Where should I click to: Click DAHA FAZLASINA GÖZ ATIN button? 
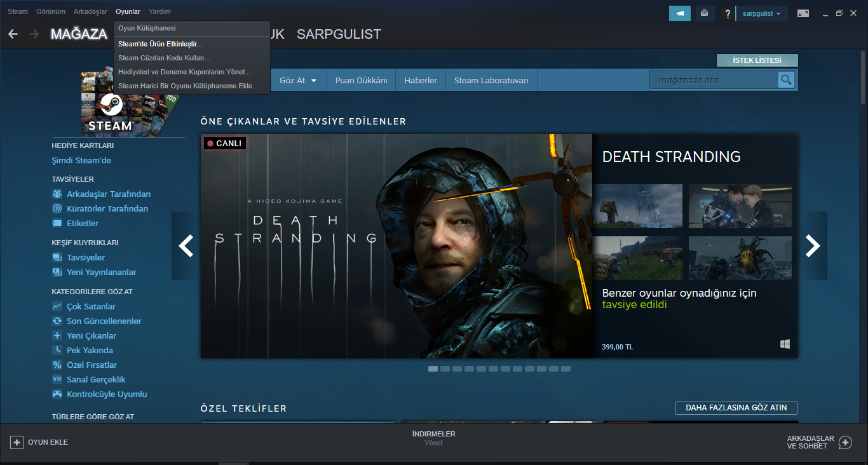(x=736, y=408)
